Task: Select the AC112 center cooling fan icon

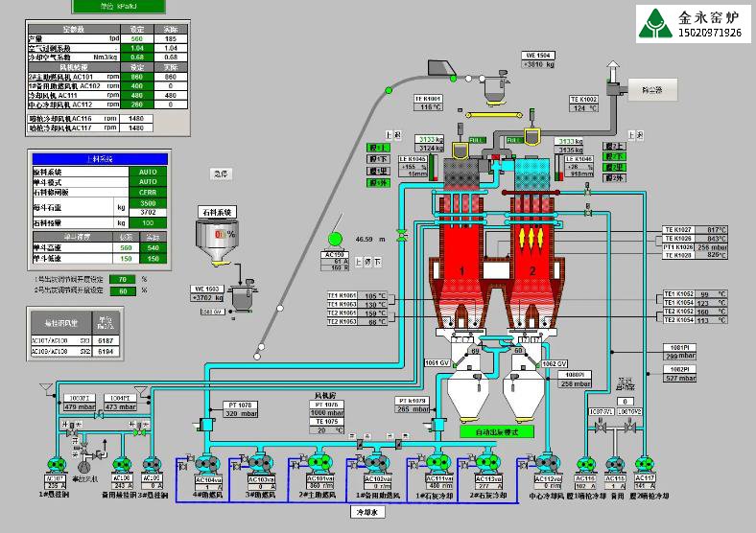Action: click(547, 459)
